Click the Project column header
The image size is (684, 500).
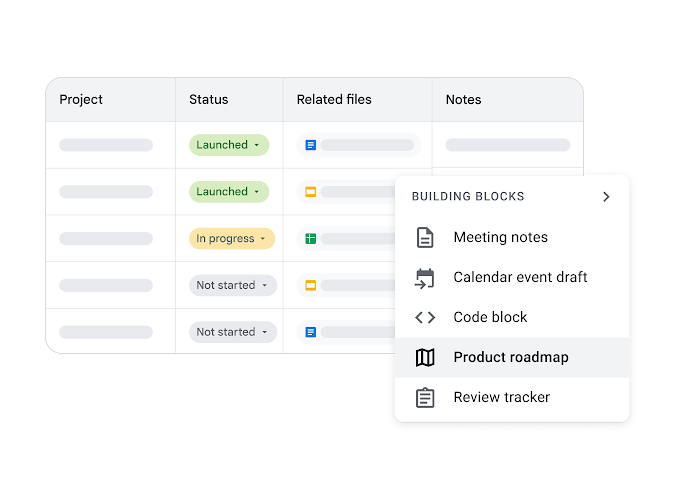click(x=81, y=100)
